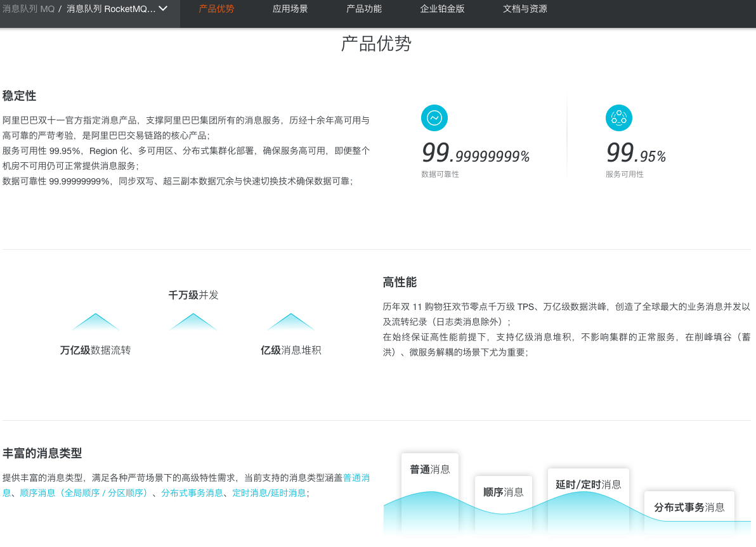Click the 99.95% availability figure
Viewport: 756px width, 547px height.
pos(636,153)
